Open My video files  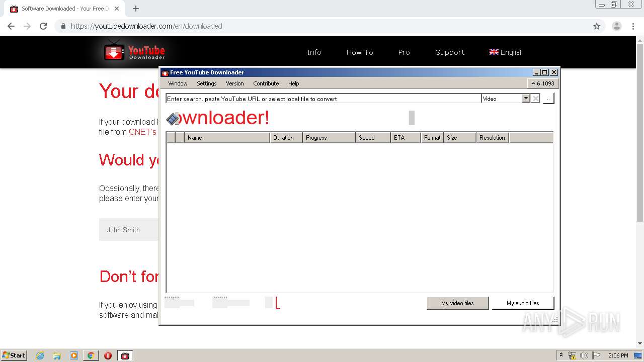pos(457,303)
